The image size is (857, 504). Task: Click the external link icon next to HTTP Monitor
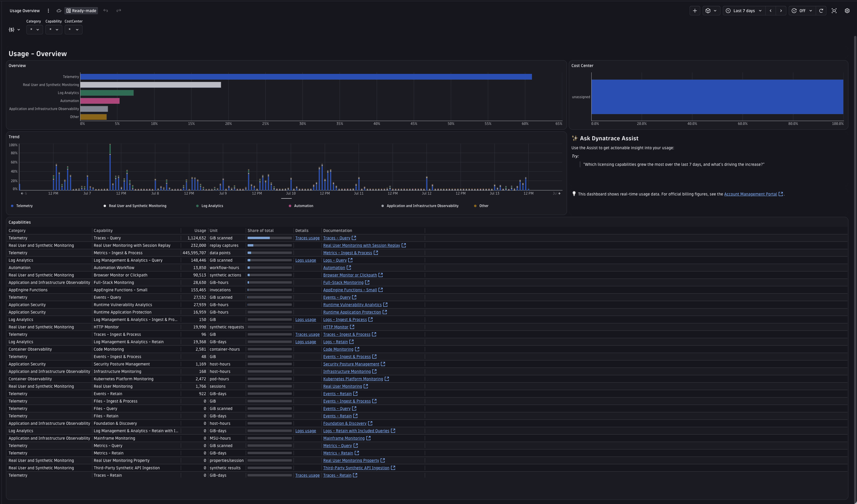pos(352,327)
